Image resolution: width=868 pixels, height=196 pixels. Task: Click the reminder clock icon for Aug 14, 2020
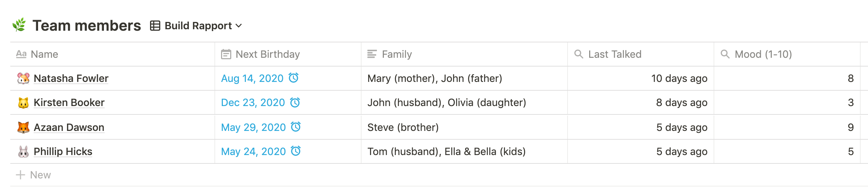coord(294,78)
